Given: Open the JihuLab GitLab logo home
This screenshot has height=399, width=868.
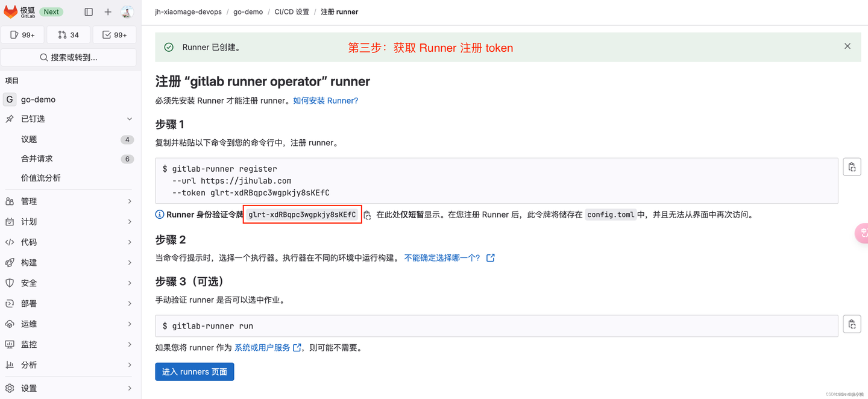Looking at the screenshot, I should 19,11.
